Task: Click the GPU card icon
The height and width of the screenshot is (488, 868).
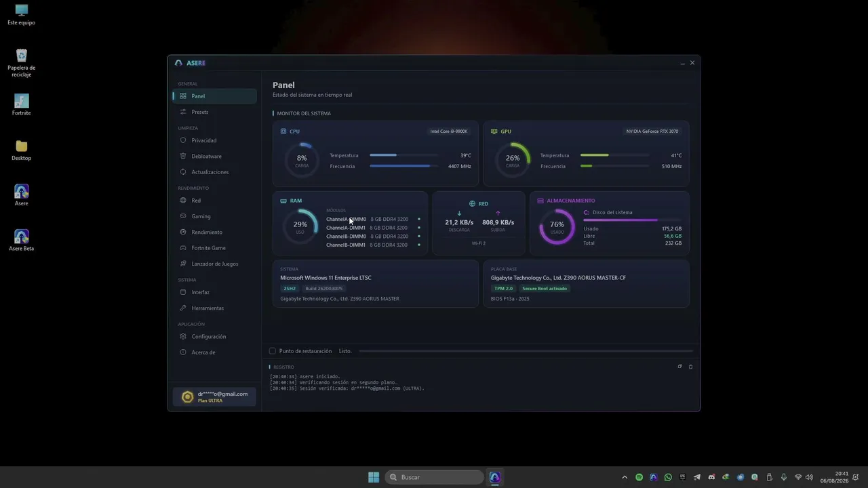Action: [494, 131]
